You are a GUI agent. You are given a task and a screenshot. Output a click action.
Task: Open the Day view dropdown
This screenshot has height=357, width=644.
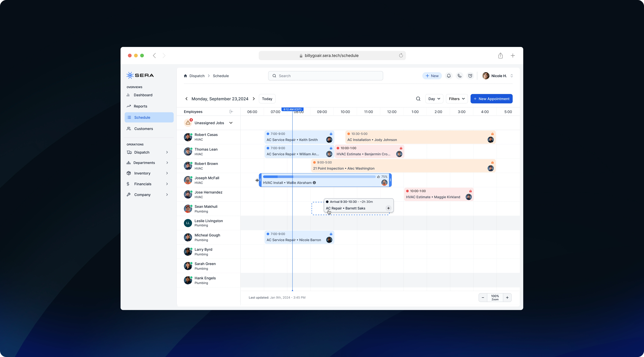tap(434, 99)
